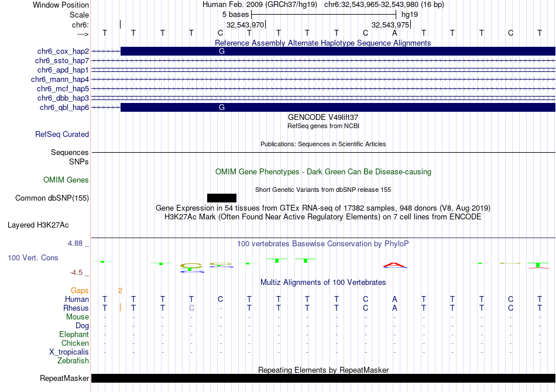This screenshot has height=392, width=556.
Task: Click the Mouse species label
Action: pos(77,317)
